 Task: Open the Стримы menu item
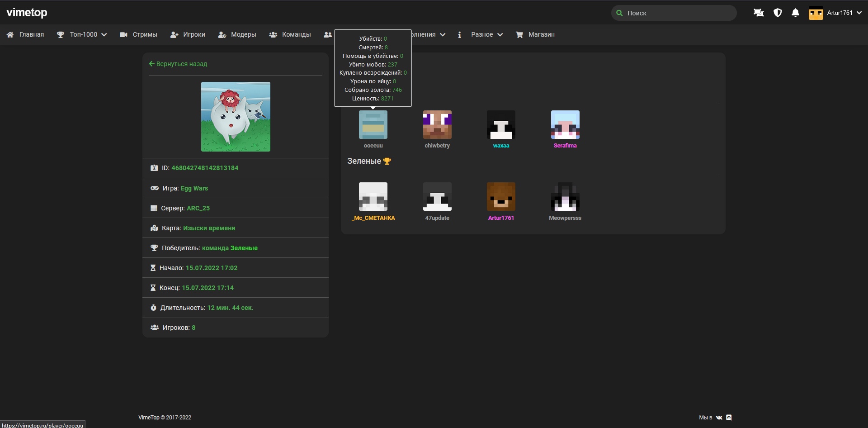(138, 35)
